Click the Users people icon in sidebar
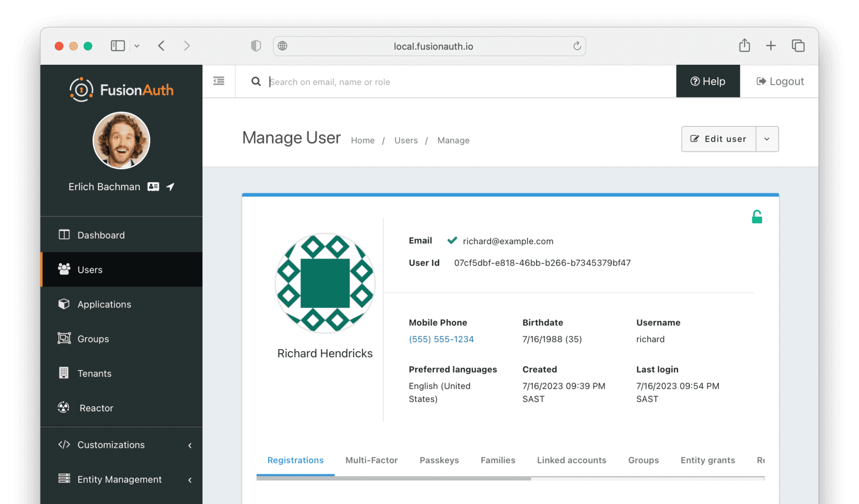Image resolution: width=859 pixels, height=504 pixels. [64, 269]
